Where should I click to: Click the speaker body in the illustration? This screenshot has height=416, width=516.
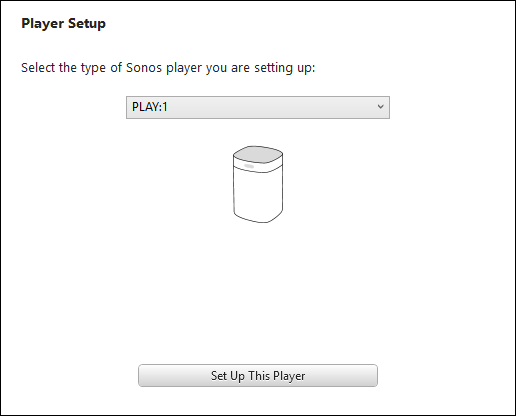point(258,195)
